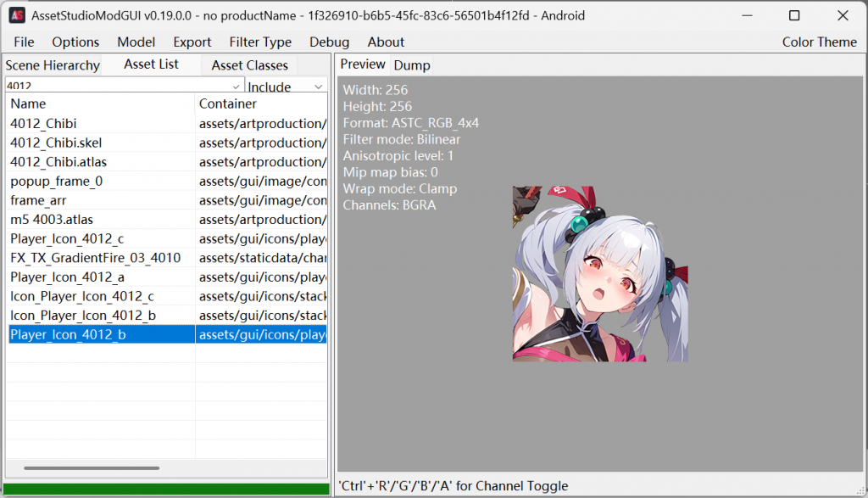Switch to the Scene Hierarchy tab
Viewport: 868px width, 498px height.
(53, 65)
